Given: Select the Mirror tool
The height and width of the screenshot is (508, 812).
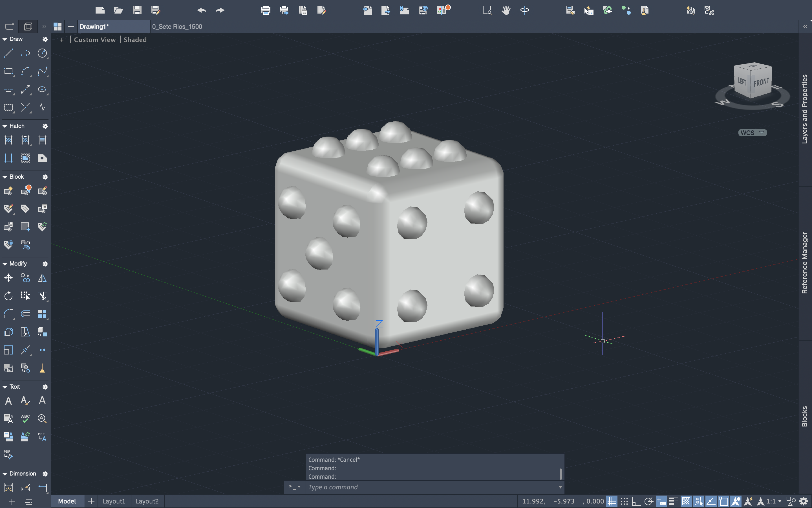Looking at the screenshot, I should coord(42,278).
